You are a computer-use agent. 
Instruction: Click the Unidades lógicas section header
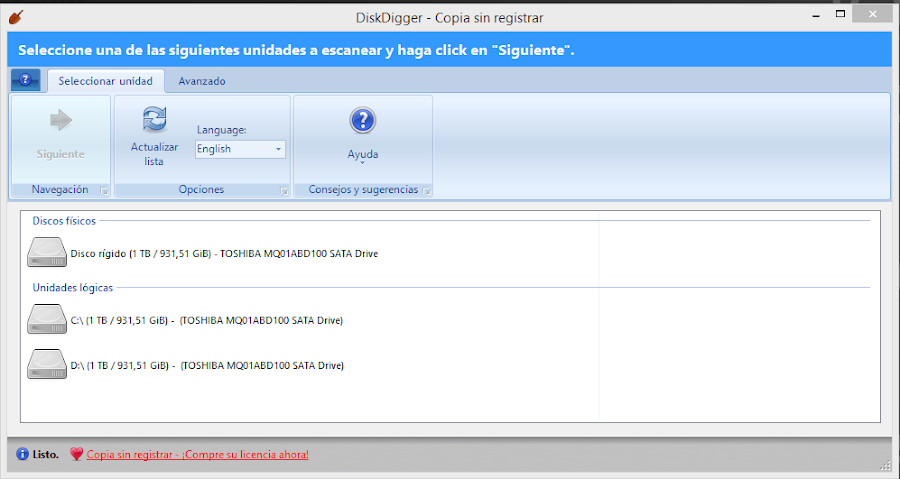(x=72, y=287)
